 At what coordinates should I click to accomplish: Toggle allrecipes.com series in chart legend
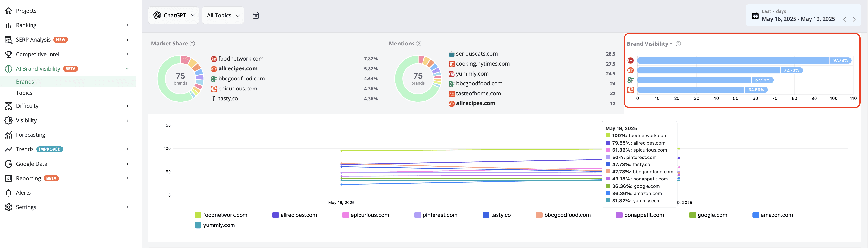coord(295,215)
